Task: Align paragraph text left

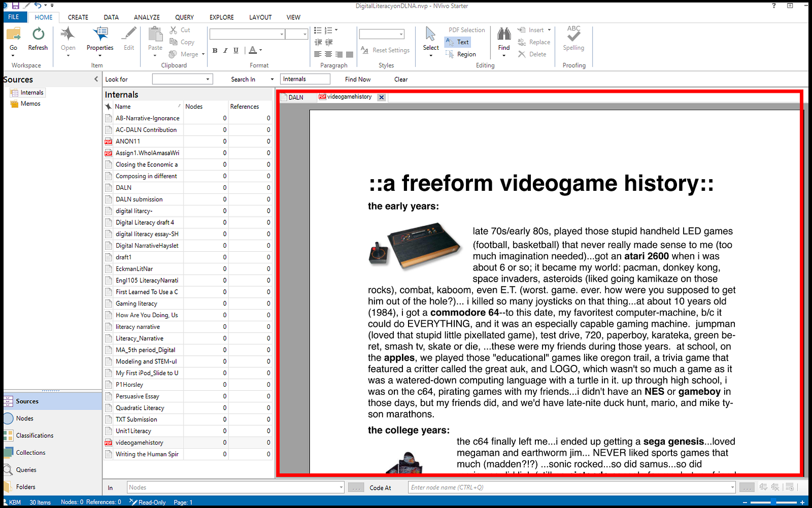Action: 318,54
